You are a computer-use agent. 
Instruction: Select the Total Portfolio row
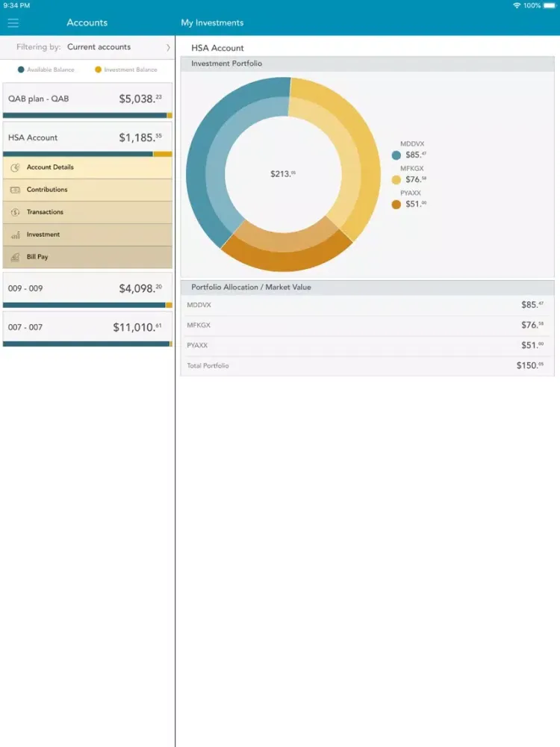pyautogui.click(x=367, y=366)
